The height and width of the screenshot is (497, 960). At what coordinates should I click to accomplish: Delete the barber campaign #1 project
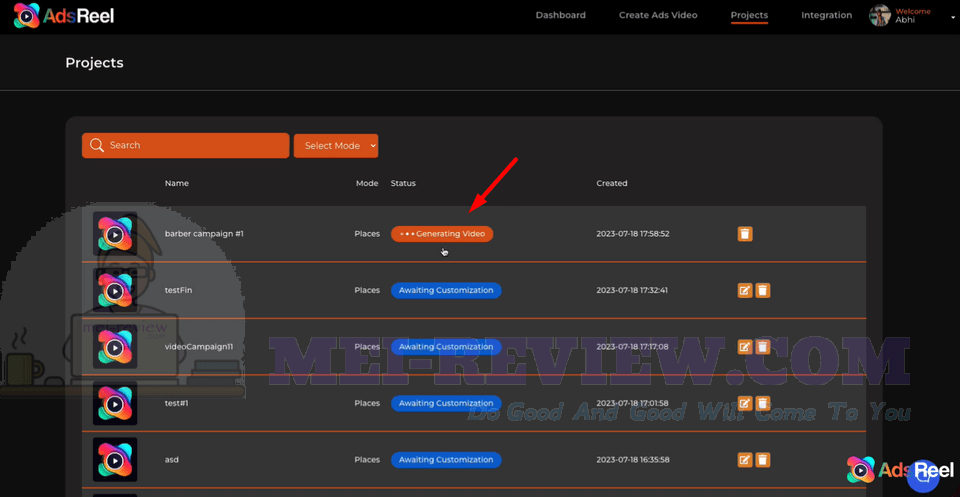pos(744,234)
